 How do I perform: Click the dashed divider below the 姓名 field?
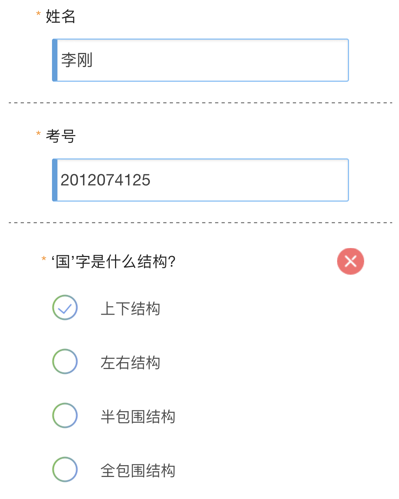pyautogui.click(x=200, y=103)
